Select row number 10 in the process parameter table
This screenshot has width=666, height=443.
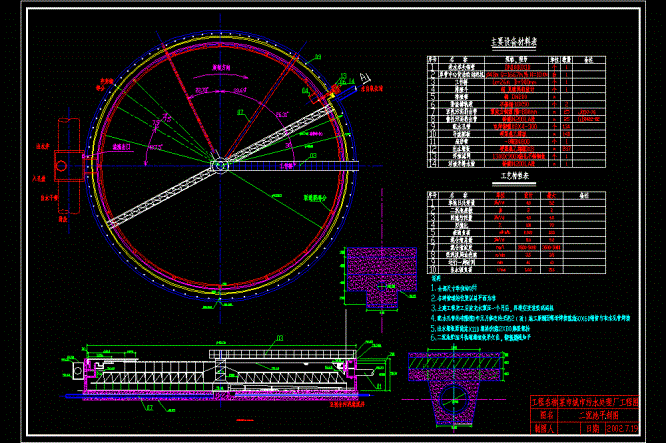click(432, 269)
